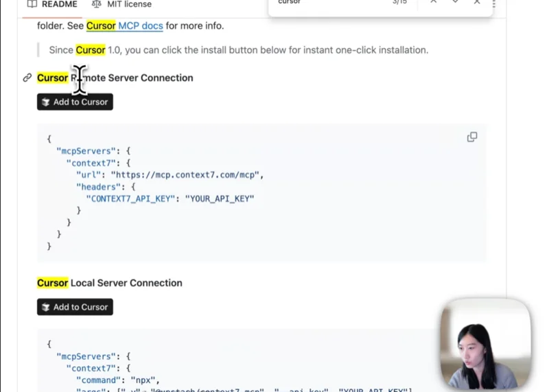This screenshot has height=392, width=549.
Task: Click the "CONTEXT7_API_KEY" key in code
Action: click(x=130, y=198)
